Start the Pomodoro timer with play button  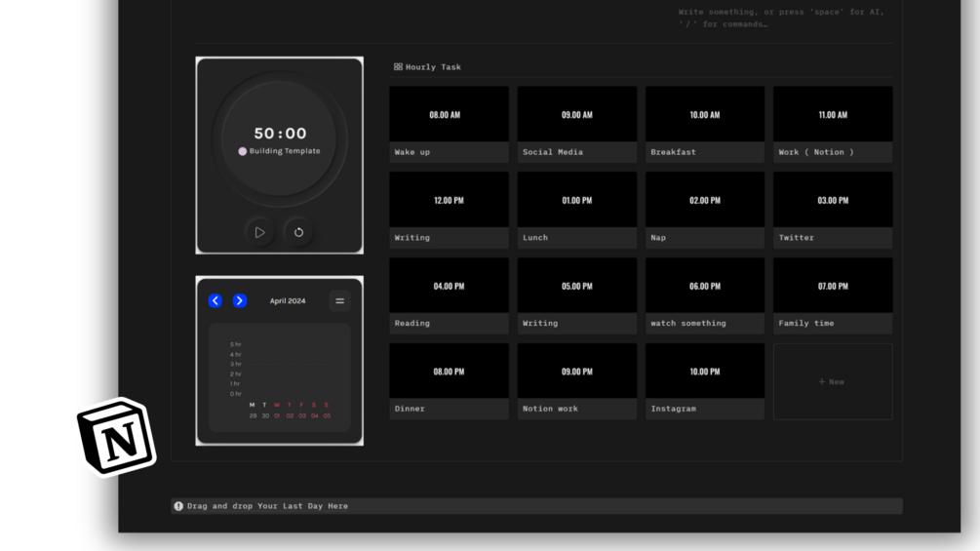(x=259, y=232)
